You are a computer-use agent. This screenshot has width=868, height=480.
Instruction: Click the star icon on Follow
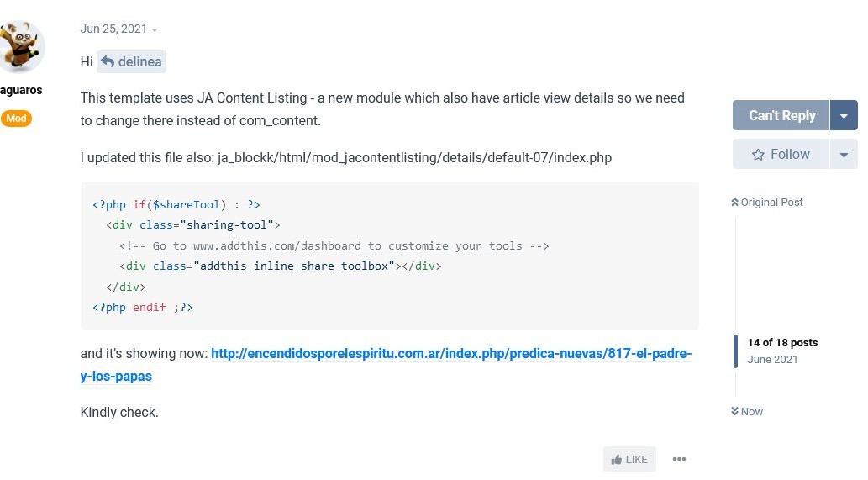[758, 155]
